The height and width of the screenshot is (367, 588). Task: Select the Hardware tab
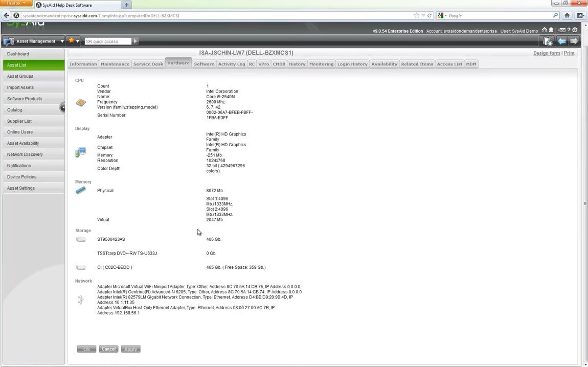click(x=178, y=63)
